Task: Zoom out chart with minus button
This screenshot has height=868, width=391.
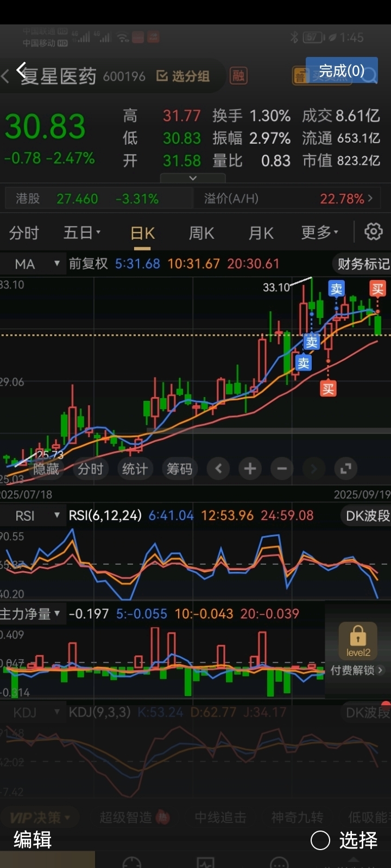Action: tap(282, 469)
